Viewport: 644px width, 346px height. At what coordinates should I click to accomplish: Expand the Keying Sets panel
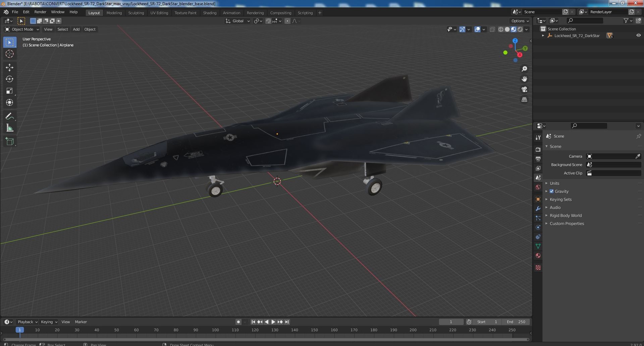click(560, 199)
